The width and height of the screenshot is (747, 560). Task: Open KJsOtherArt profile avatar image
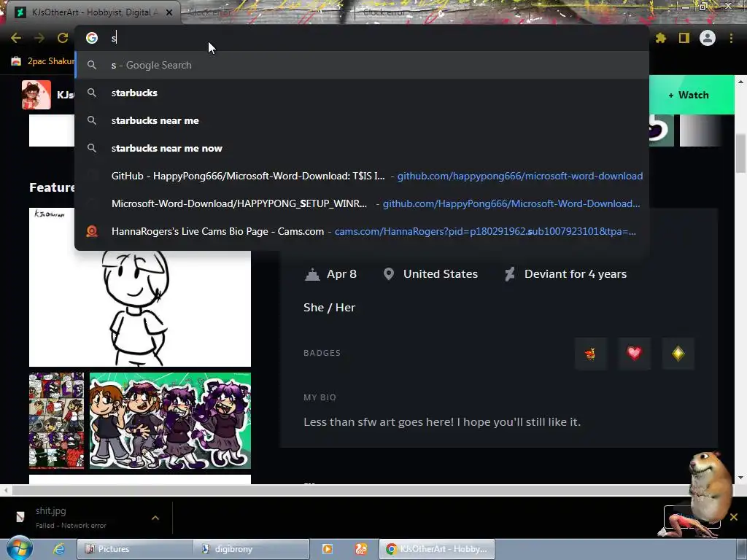click(x=36, y=95)
